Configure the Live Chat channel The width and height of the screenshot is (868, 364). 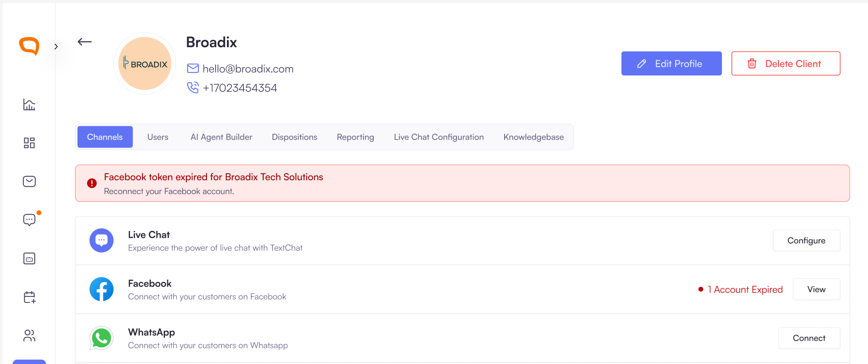[806, 240]
